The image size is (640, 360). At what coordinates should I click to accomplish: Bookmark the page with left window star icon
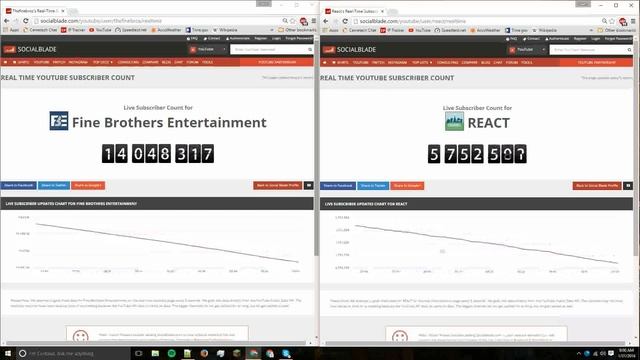click(x=293, y=20)
